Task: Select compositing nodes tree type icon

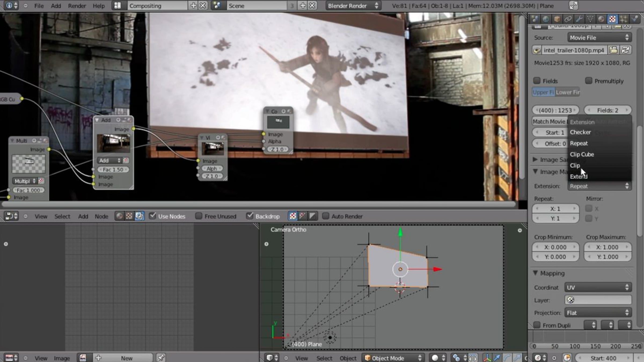Action: 139,216
